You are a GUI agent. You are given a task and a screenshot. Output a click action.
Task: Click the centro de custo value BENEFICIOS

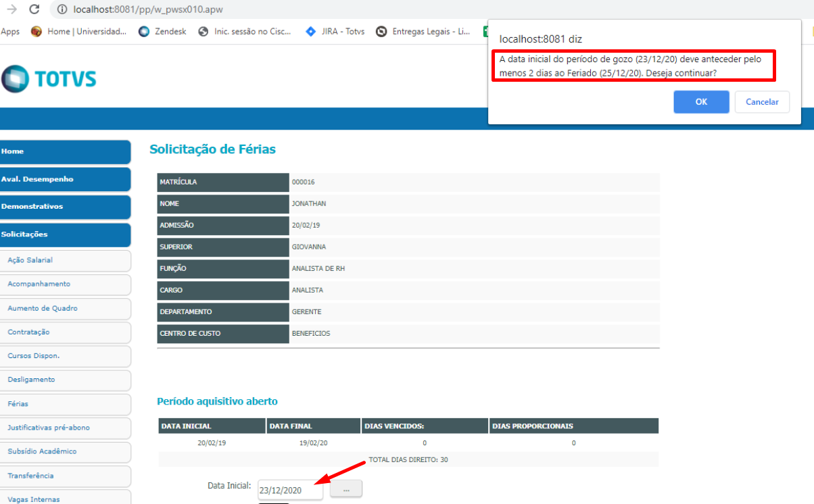click(x=311, y=334)
